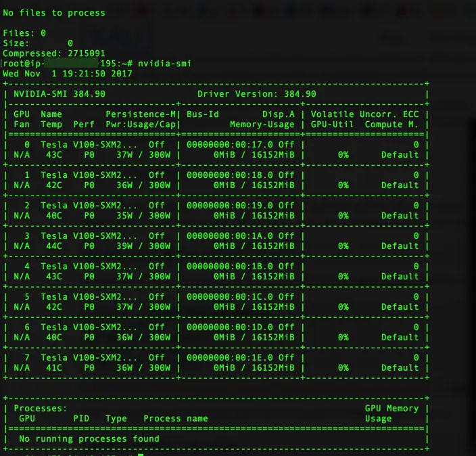Select bus id 00000000:00:17.0
Viewport: 476px width, 456px height.
229,145
